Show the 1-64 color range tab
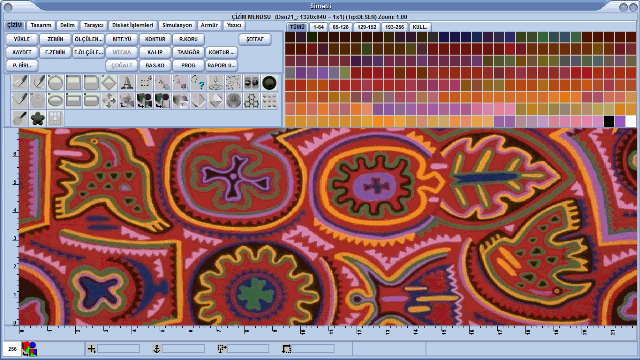 [x=318, y=27]
